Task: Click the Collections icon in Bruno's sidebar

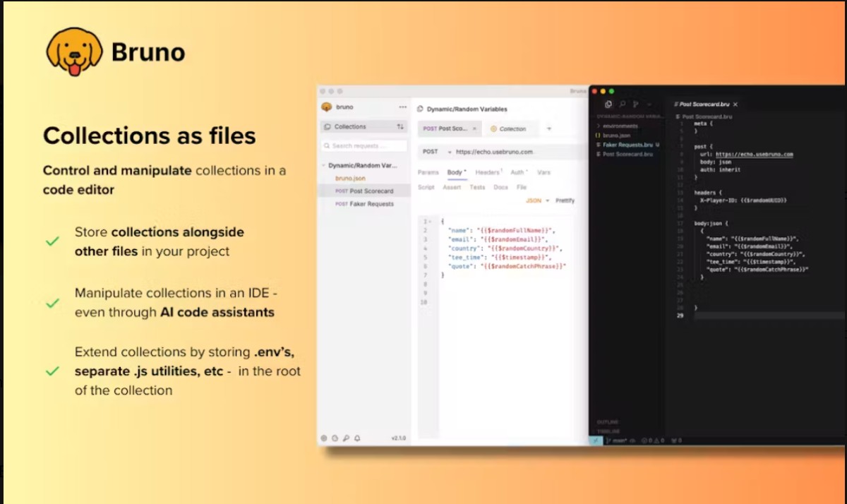Action: click(x=328, y=127)
